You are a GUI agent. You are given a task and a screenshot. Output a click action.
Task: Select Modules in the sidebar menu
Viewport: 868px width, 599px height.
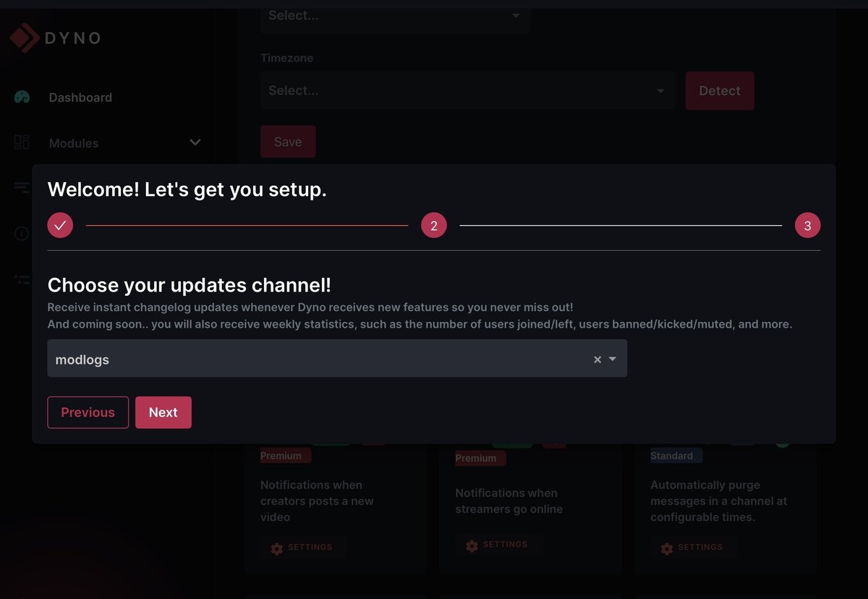coord(73,143)
